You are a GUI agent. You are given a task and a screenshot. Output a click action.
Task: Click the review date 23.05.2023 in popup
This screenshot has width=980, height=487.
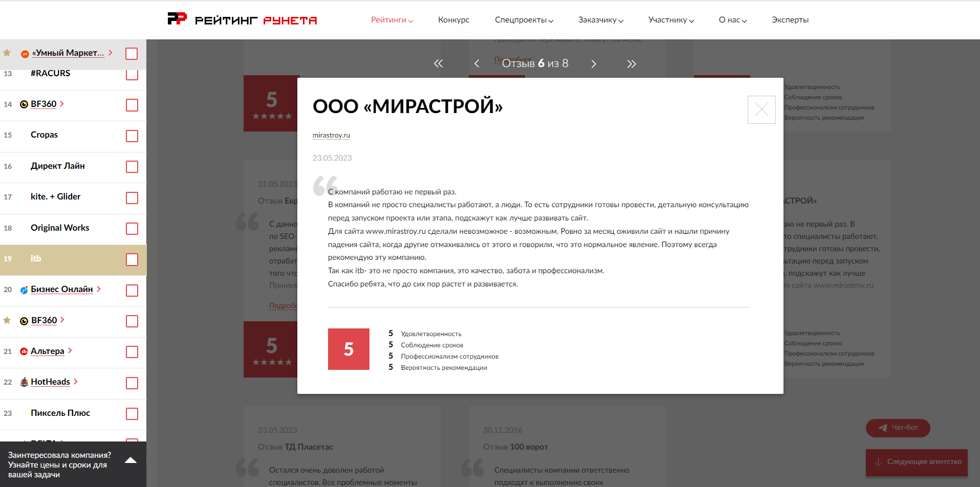[x=332, y=158]
